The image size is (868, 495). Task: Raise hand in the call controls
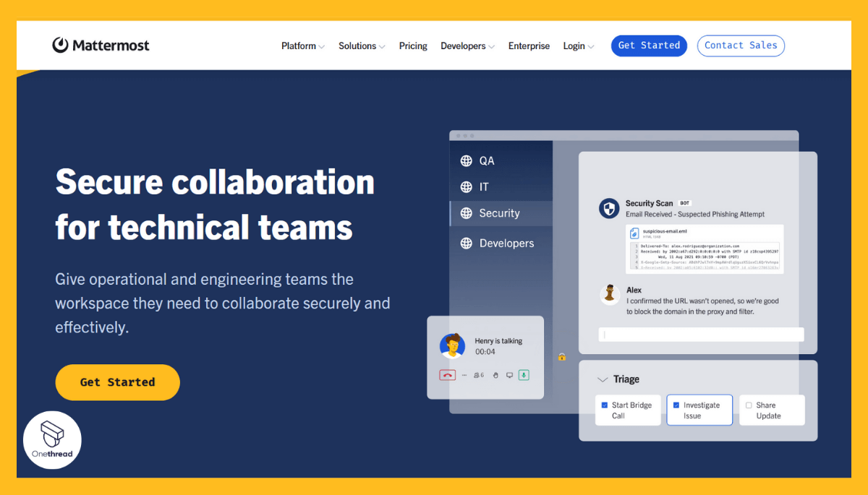coord(495,375)
